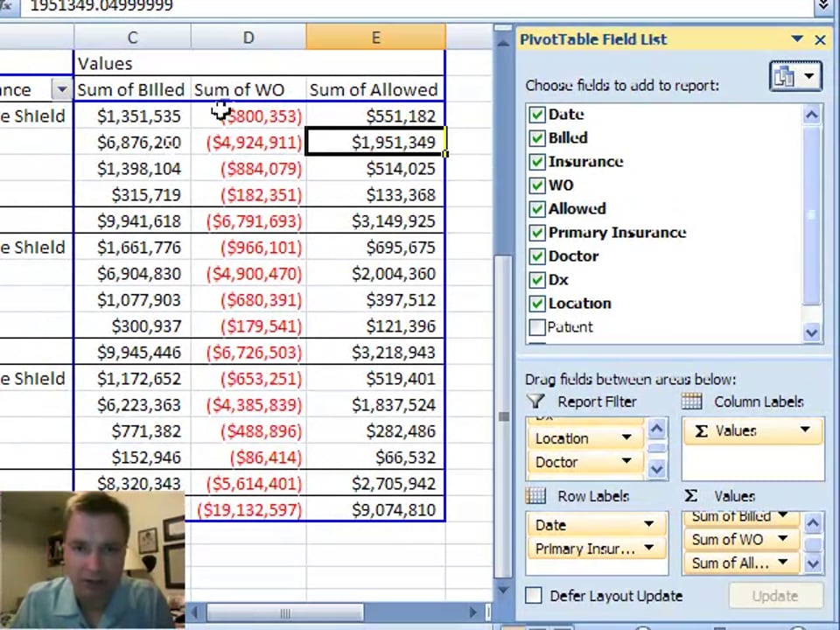Open the field list layout view button
Screen dimensions: 840x630
795,77
